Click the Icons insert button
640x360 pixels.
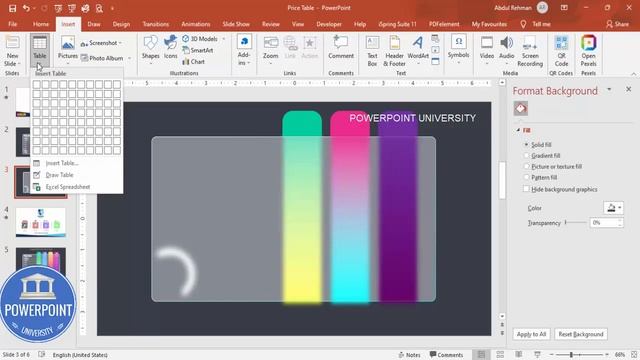171,43
